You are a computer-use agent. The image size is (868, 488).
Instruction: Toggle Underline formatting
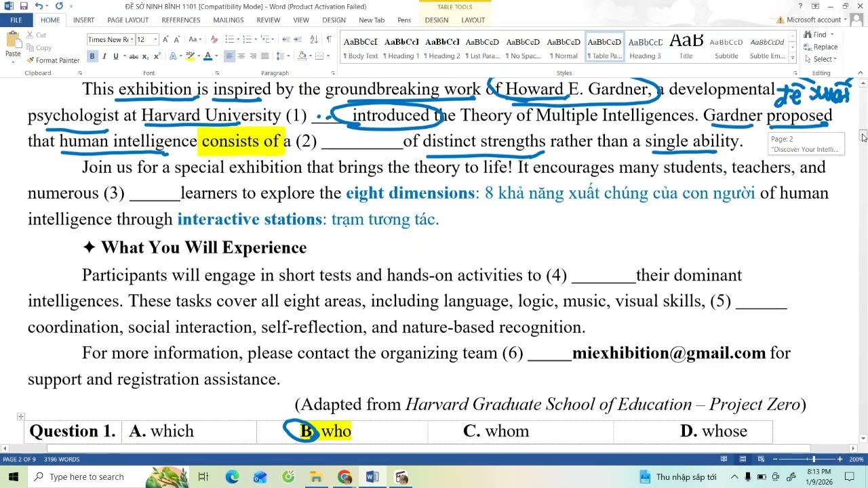tap(115, 56)
